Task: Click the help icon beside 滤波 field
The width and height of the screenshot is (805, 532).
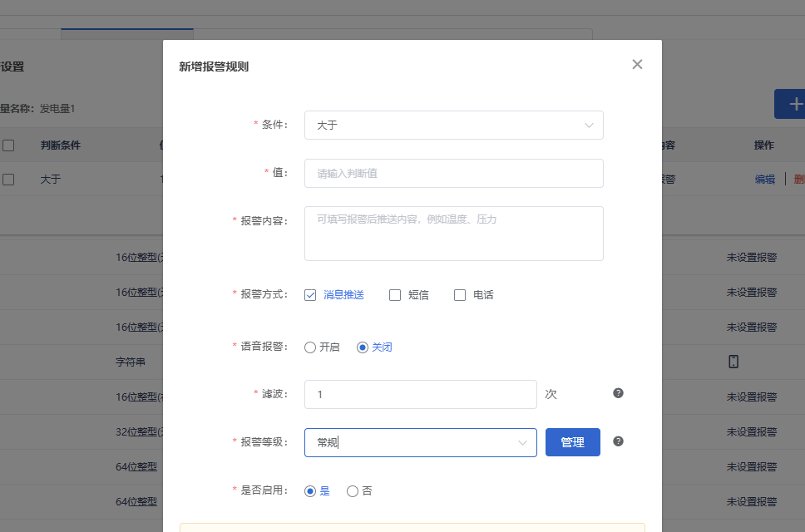Action: coord(618,392)
